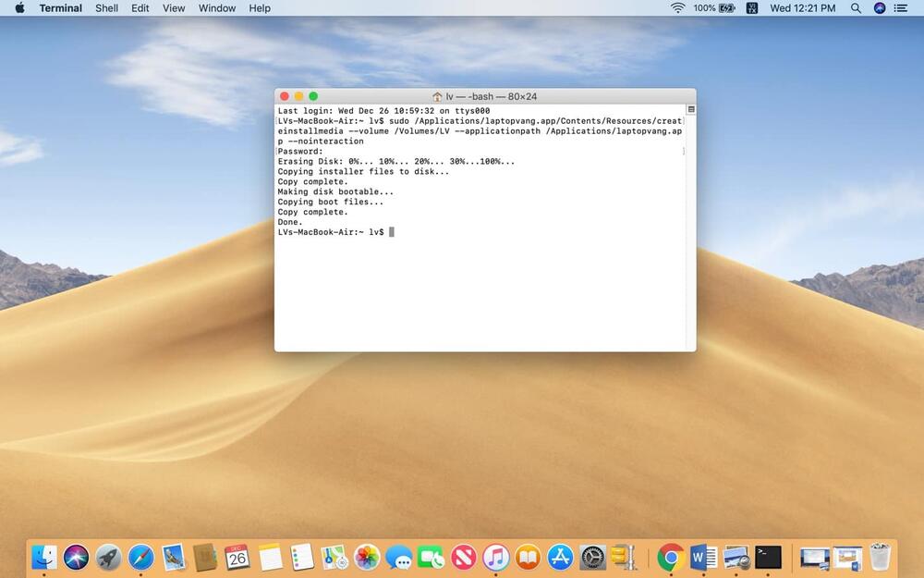The height and width of the screenshot is (578, 924).
Task: Open input source language menu
Action: pyautogui.click(x=752, y=8)
